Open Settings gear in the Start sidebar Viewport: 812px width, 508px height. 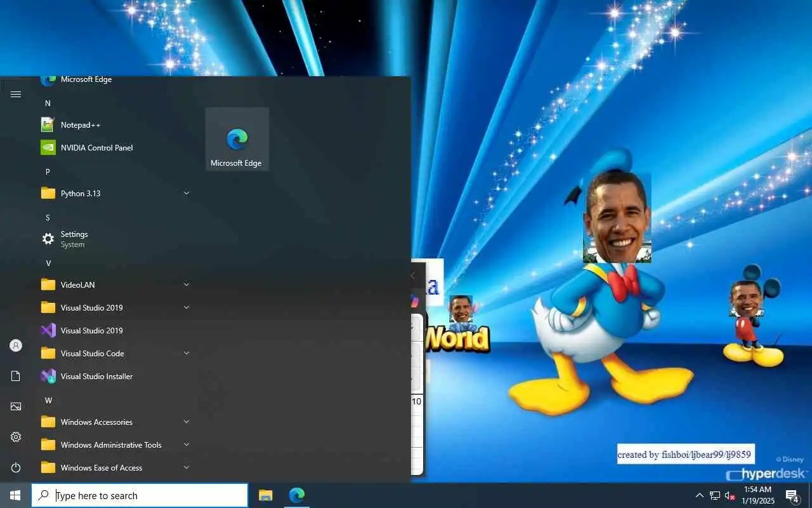pos(16,437)
